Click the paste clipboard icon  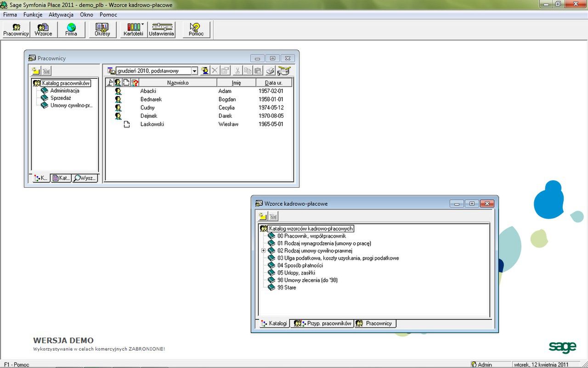point(258,71)
